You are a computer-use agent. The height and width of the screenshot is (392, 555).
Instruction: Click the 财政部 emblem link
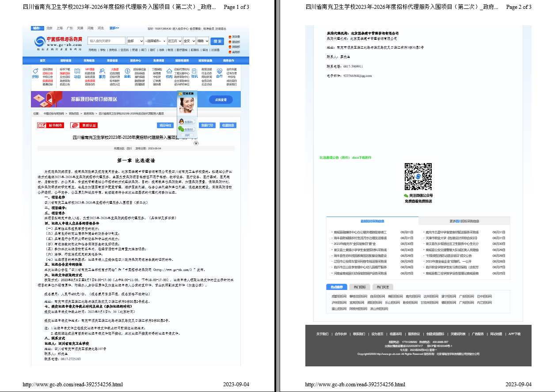point(234,47)
